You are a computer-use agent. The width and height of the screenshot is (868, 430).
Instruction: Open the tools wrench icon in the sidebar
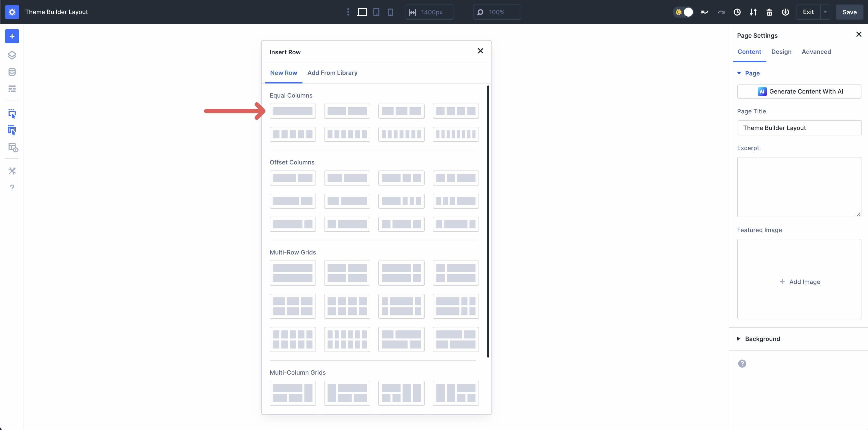12,171
